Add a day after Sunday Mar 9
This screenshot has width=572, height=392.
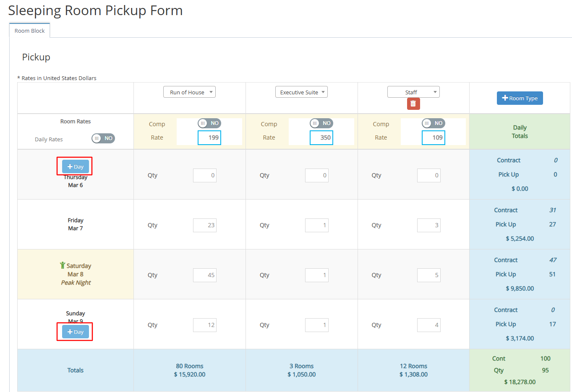[x=76, y=332]
